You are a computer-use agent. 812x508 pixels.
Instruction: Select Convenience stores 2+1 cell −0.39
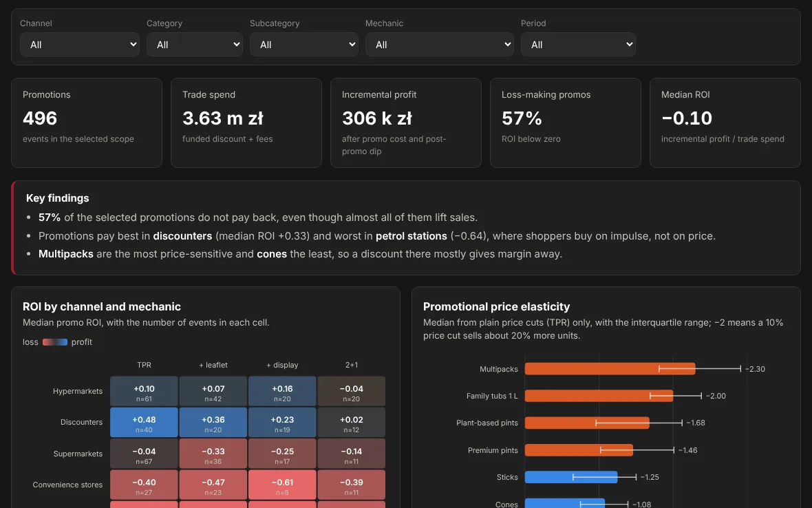click(351, 485)
